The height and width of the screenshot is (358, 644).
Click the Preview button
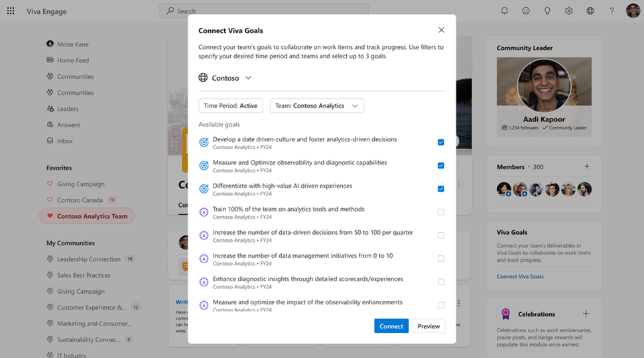tap(428, 326)
